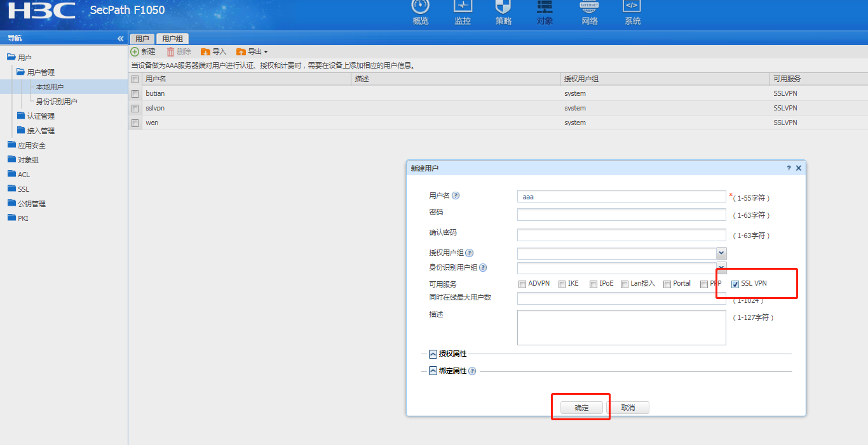
Task: Click the 取消 button
Action: tap(628, 408)
